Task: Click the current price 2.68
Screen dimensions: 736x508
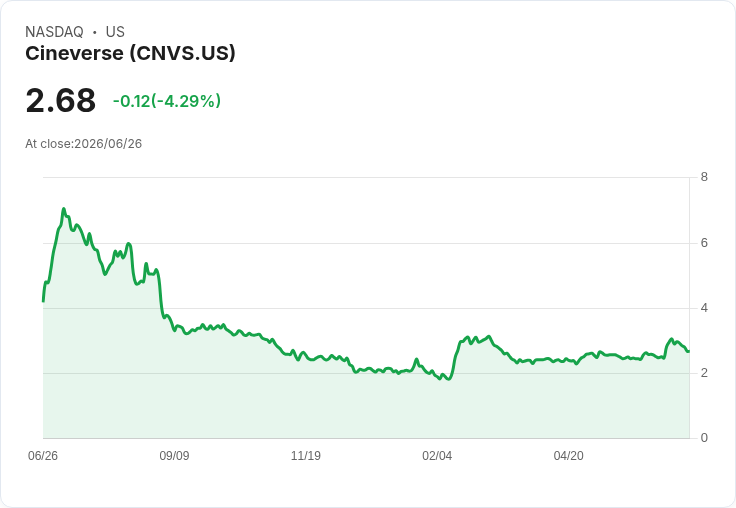Action: point(61,100)
